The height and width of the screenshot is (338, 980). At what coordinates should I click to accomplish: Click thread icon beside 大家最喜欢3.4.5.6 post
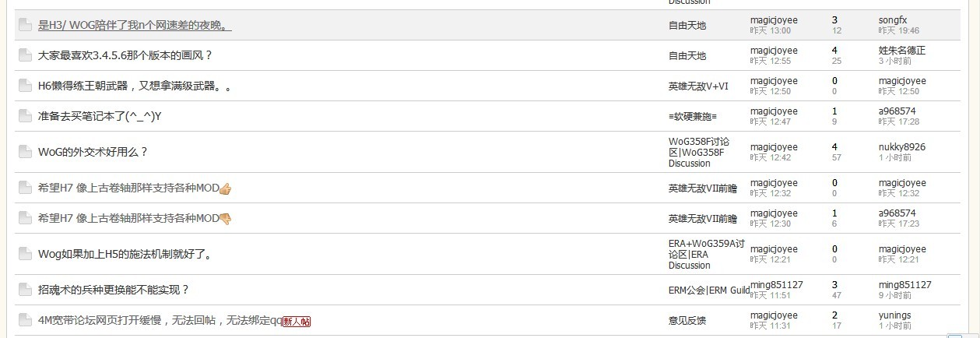25,55
